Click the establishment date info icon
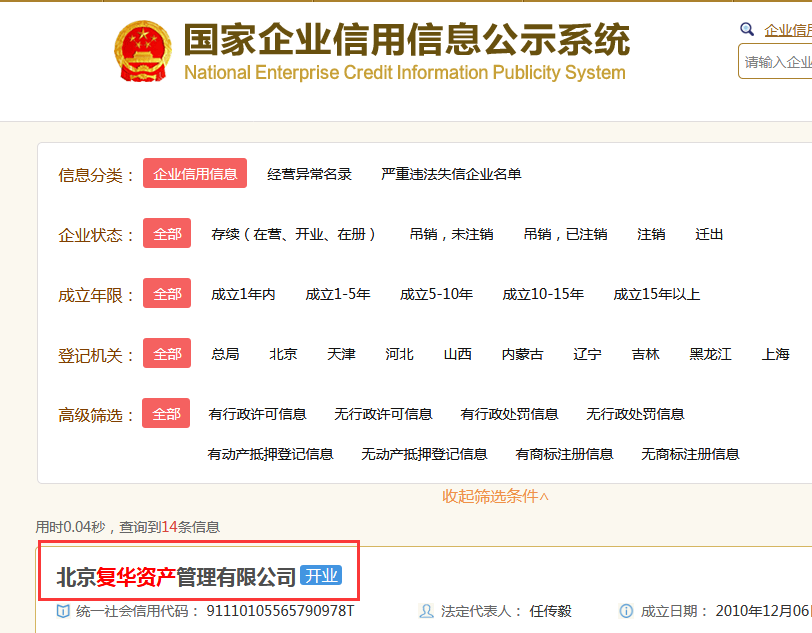This screenshot has height=633, width=812. 626,611
